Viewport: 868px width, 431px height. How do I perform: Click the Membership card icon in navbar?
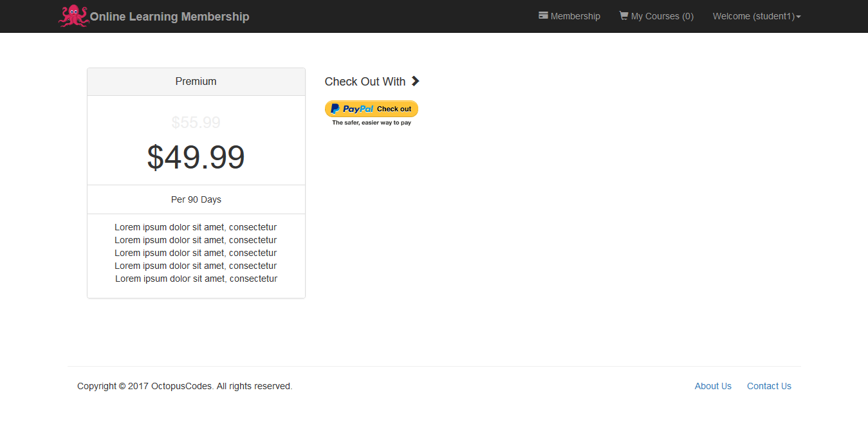pyautogui.click(x=543, y=15)
